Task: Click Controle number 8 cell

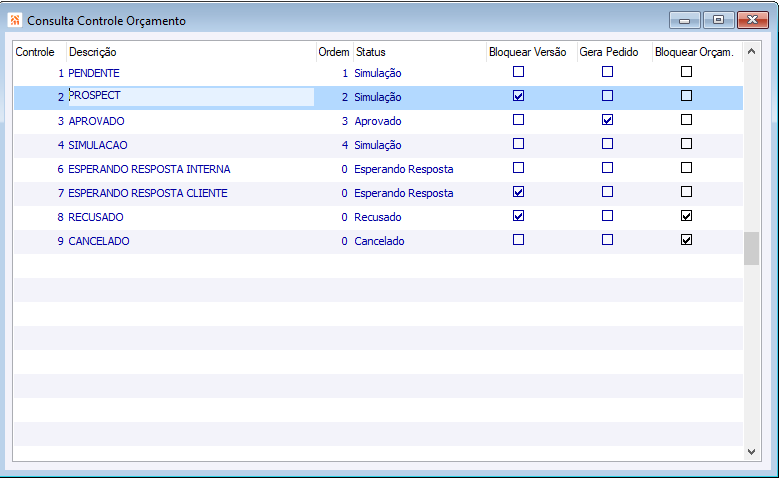Action: 61,217
